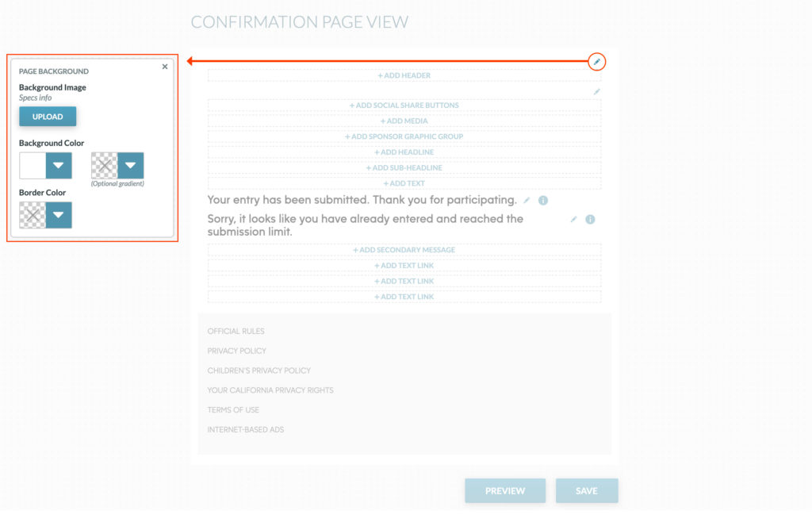Click the Preview button
The width and height of the screenshot is (812, 526).
click(x=505, y=490)
